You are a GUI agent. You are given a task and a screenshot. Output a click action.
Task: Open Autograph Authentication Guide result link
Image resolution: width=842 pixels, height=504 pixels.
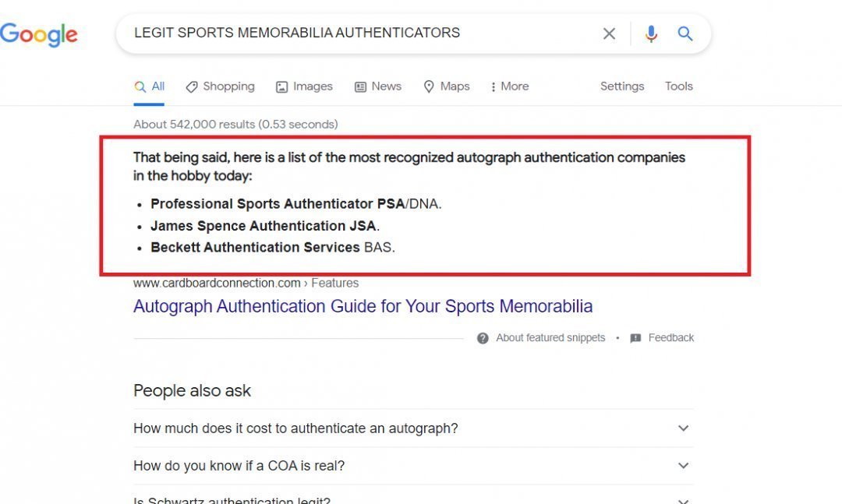pos(363,306)
